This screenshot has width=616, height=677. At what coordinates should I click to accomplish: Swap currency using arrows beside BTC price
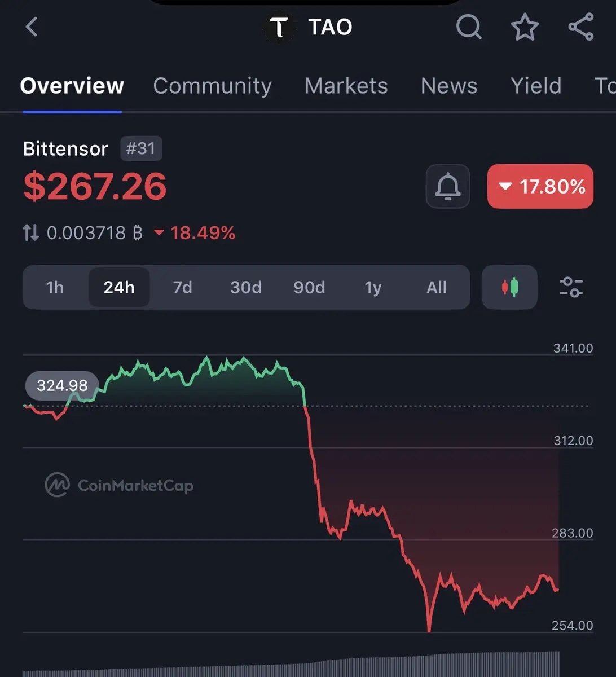tap(31, 232)
